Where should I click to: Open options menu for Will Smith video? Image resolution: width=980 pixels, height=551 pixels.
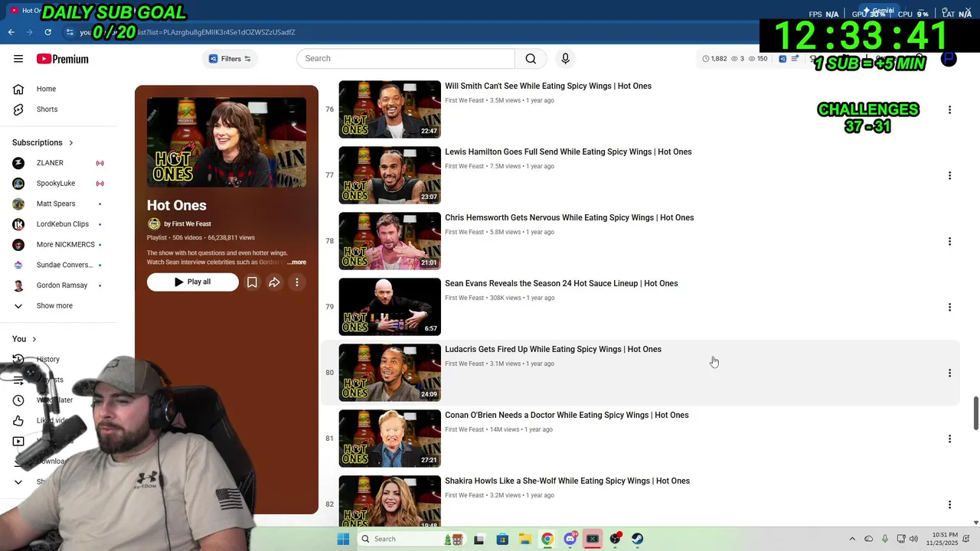click(949, 110)
